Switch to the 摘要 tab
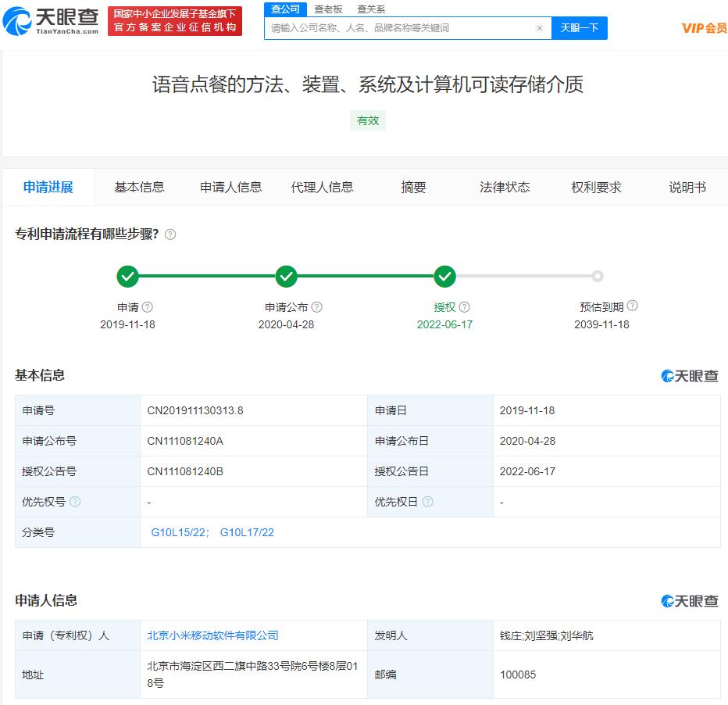The height and width of the screenshot is (705, 728). click(413, 187)
